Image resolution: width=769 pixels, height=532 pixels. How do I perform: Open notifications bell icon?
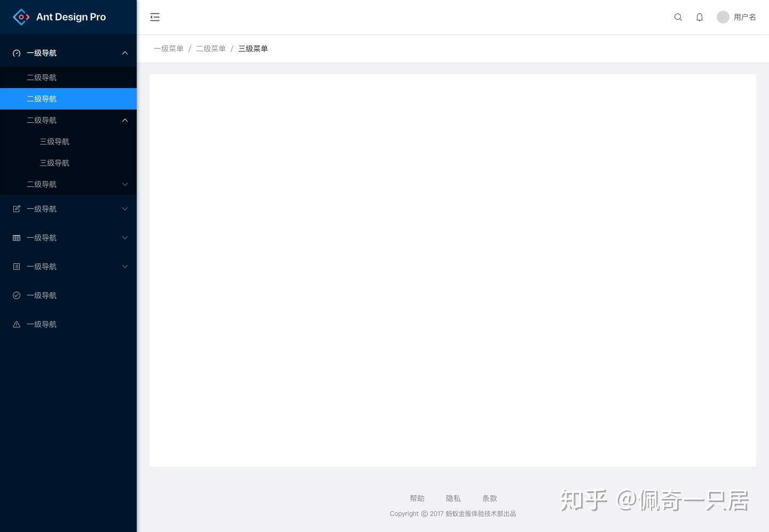point(700,17)
